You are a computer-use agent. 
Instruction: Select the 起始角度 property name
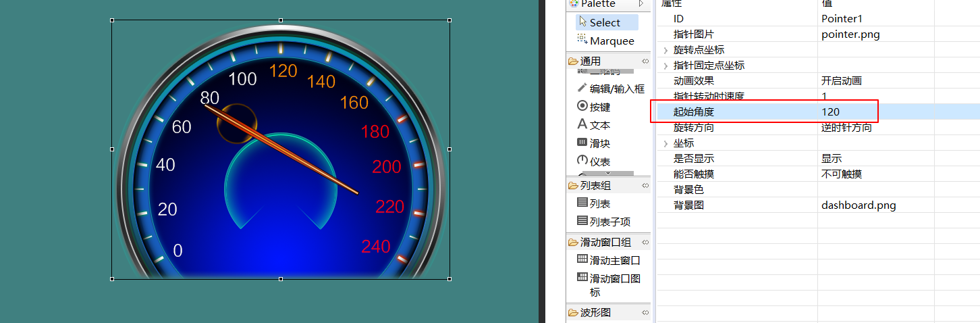point(694,111)
